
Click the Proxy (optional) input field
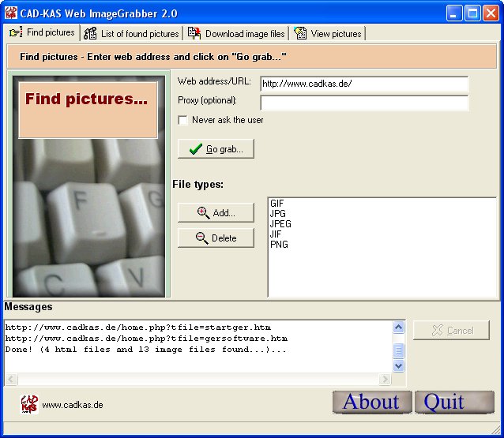(x=363, y=103)
